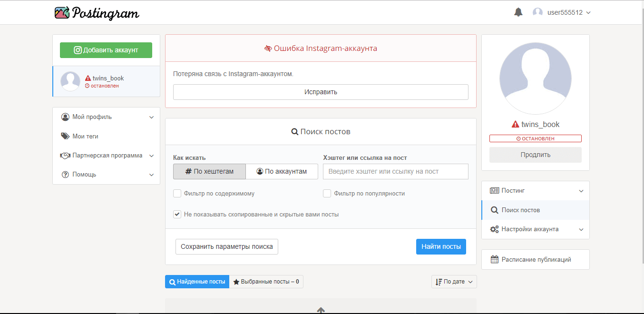
Task: Open the По дате sort dropdown
Action: pyautogui.click(x=454, y=282)
